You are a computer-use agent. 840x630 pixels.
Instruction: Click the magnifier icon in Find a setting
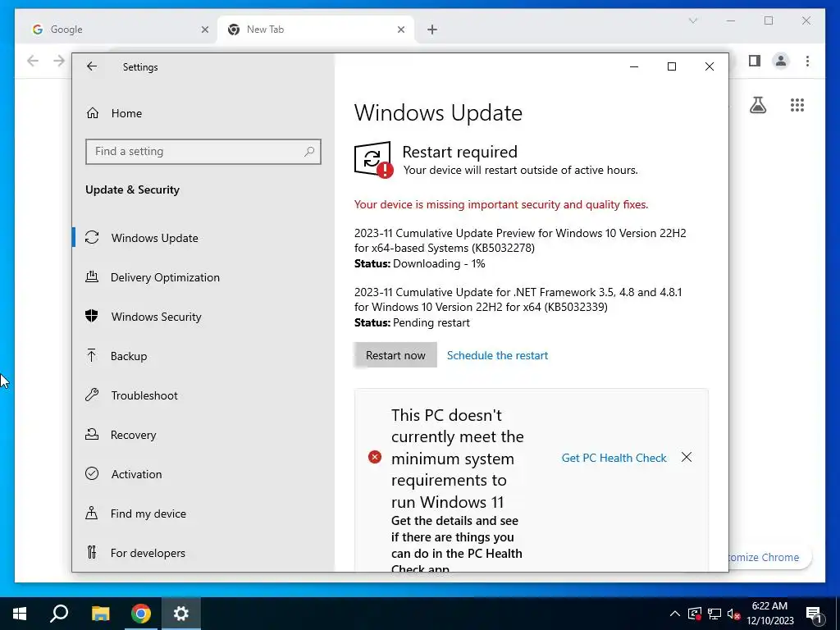click(x=309, y=152)
